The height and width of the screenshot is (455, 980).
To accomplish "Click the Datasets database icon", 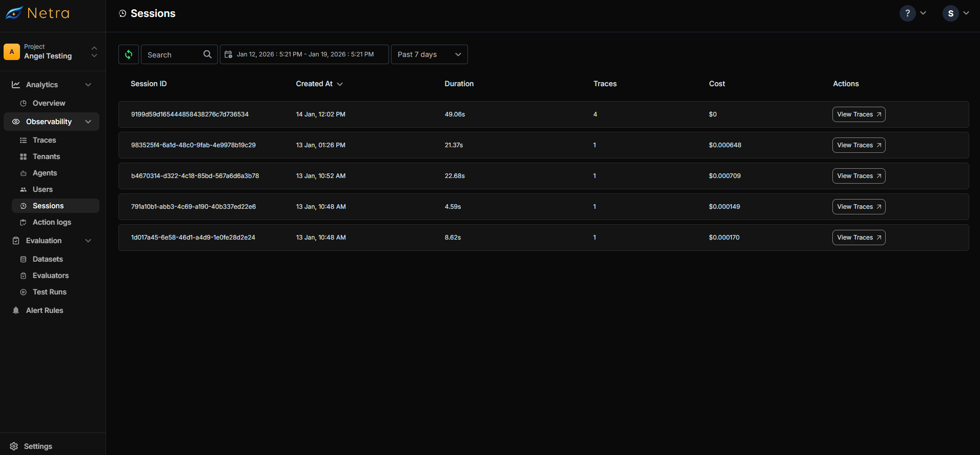I will (23, 259).
